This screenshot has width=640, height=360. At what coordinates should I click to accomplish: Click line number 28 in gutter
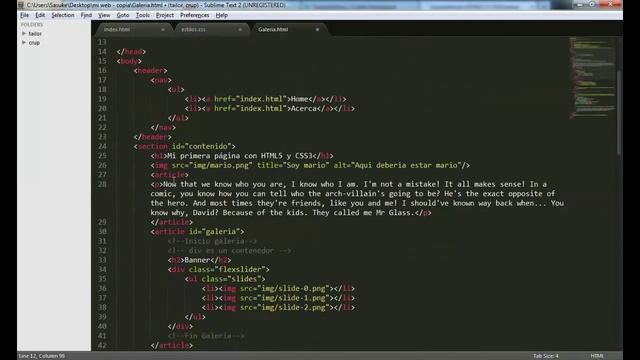coord(102,184)
